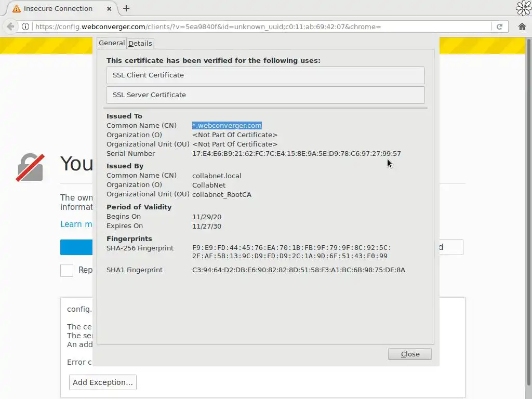Click the Fingerprints heading
This screenshot has width=532, height=399.
[129, 239]
